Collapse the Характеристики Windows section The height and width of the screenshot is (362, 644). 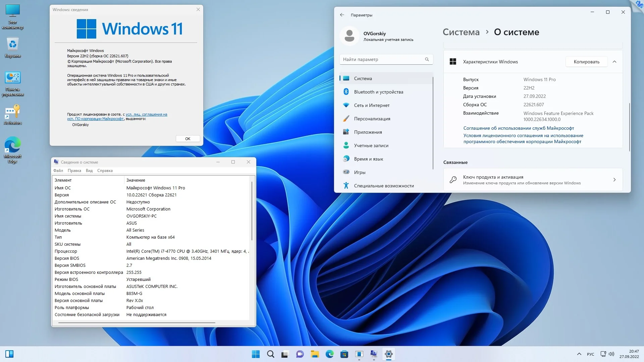pos(614,62)
